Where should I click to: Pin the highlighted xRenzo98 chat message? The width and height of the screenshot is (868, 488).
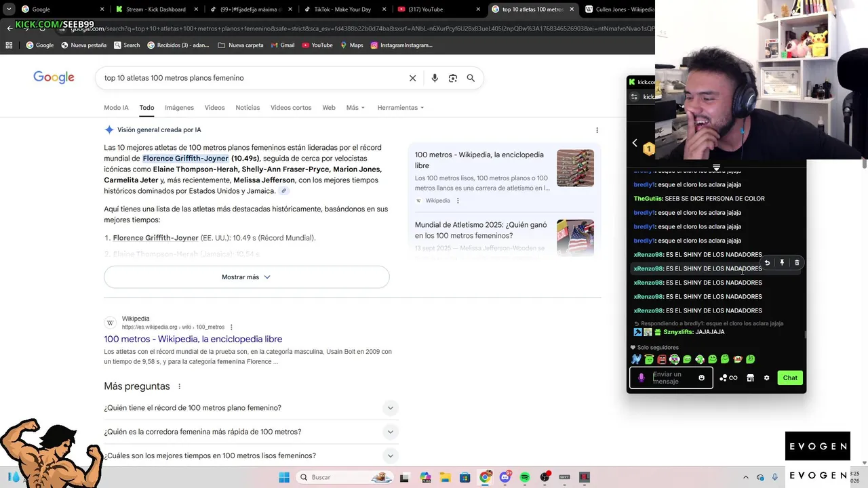(782, 263)
